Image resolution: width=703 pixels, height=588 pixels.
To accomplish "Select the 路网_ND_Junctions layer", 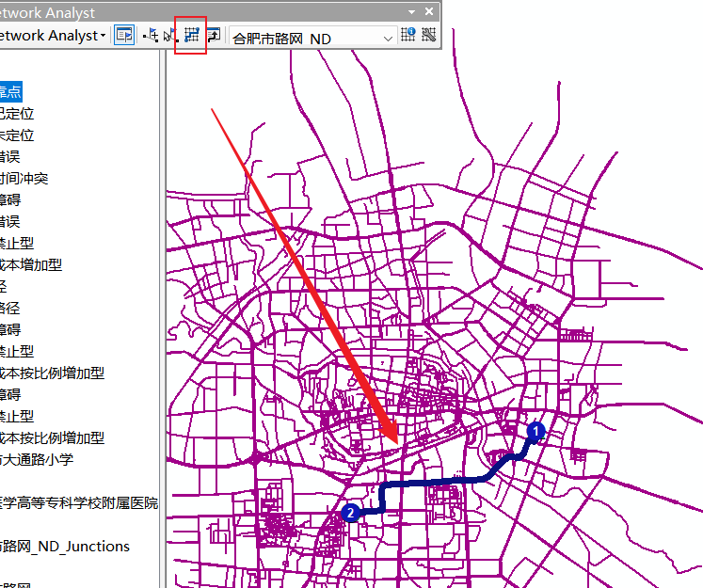I will coord(65,547).
